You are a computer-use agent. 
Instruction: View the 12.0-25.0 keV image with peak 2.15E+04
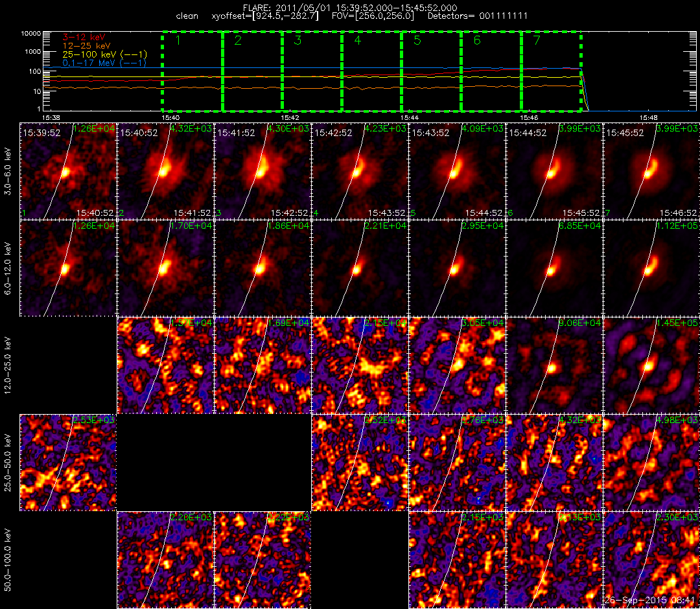click(360, 365)
